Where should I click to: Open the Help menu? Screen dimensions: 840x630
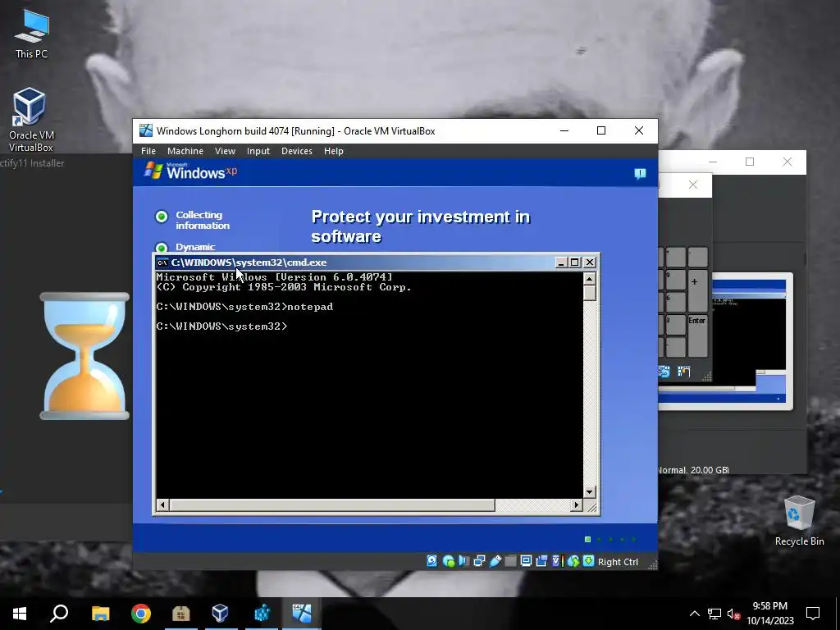[333, 151]
